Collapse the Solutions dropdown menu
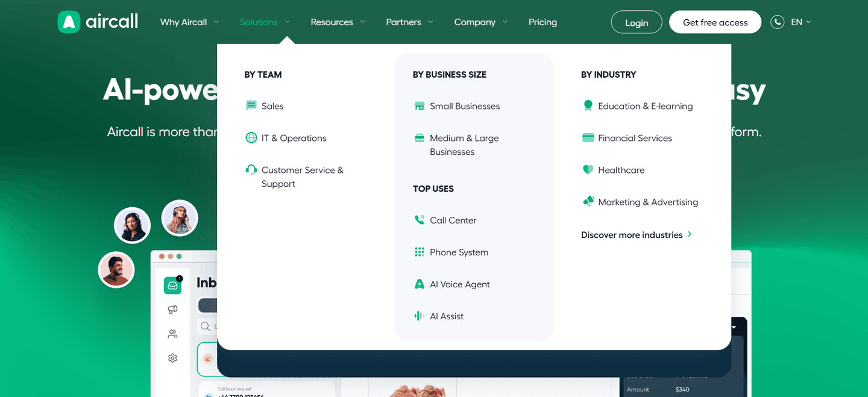 click(265, 22)
